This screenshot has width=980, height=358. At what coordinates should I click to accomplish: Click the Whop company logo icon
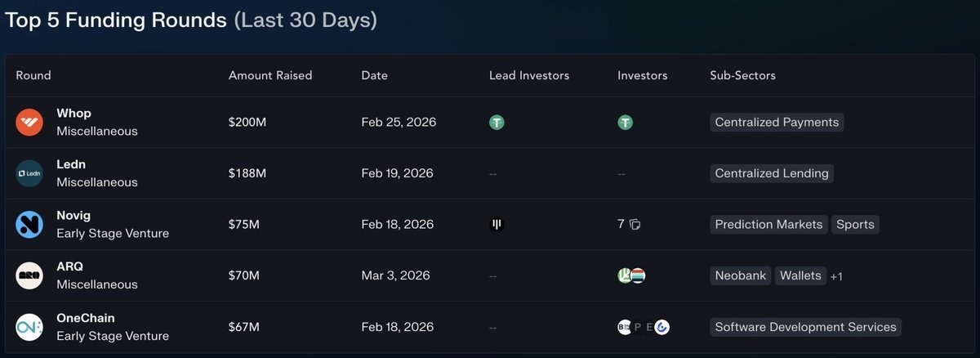pos(29,123)
